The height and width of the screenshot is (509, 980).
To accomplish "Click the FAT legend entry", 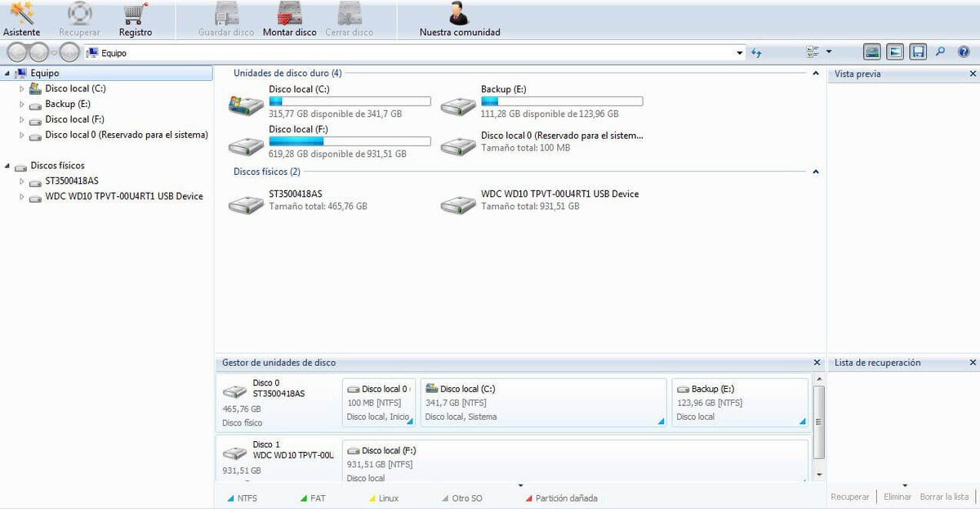I will (x=313, y=498).
